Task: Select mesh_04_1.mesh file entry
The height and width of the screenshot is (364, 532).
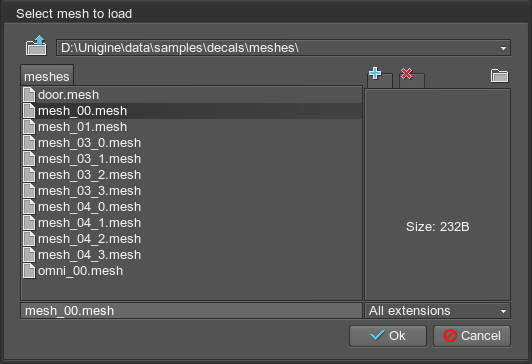Action: [x=192, y=223]
